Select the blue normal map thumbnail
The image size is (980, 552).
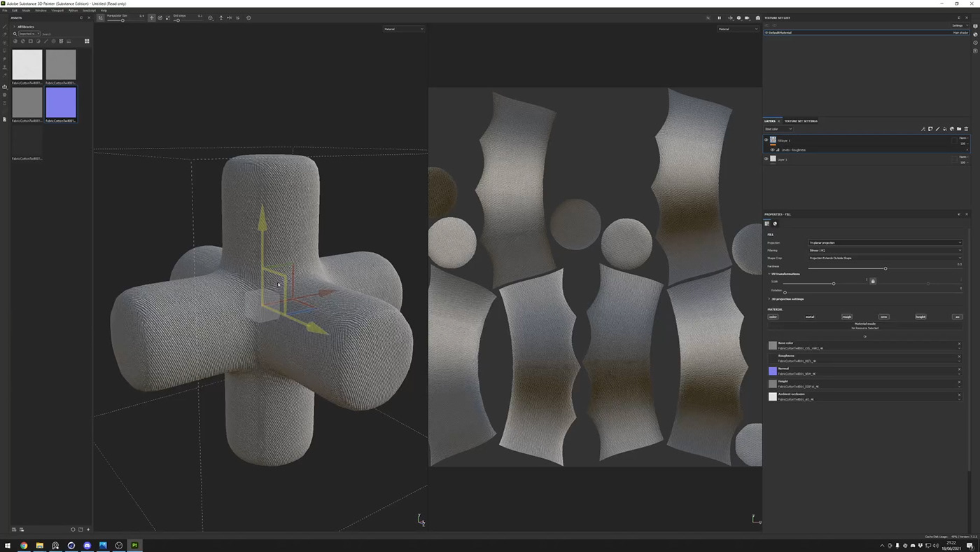[x=61, y=103]
